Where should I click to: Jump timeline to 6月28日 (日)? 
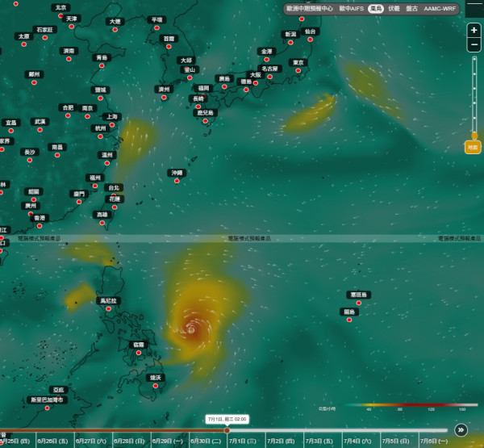129,441
